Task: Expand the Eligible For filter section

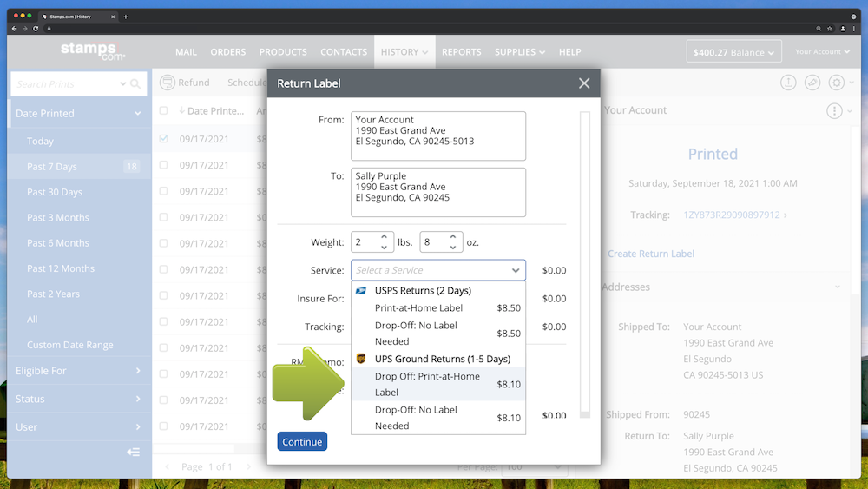Action: coord(78,371)
